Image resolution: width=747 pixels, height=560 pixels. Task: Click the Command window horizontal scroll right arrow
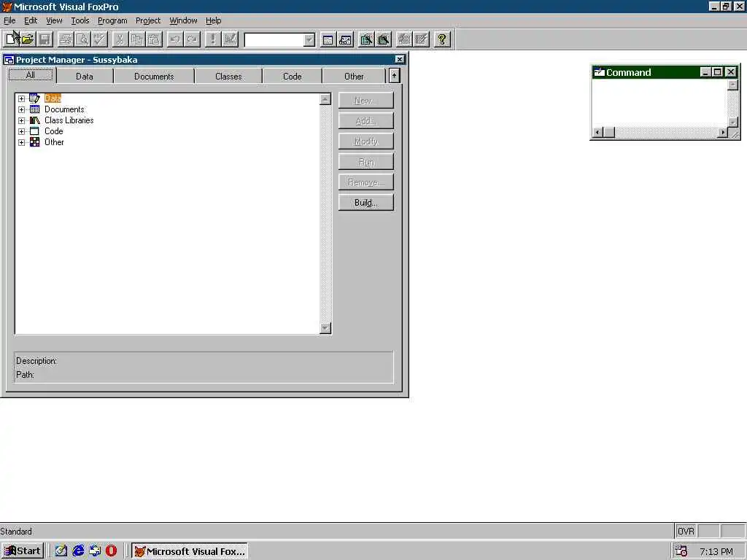coord(723,133)
